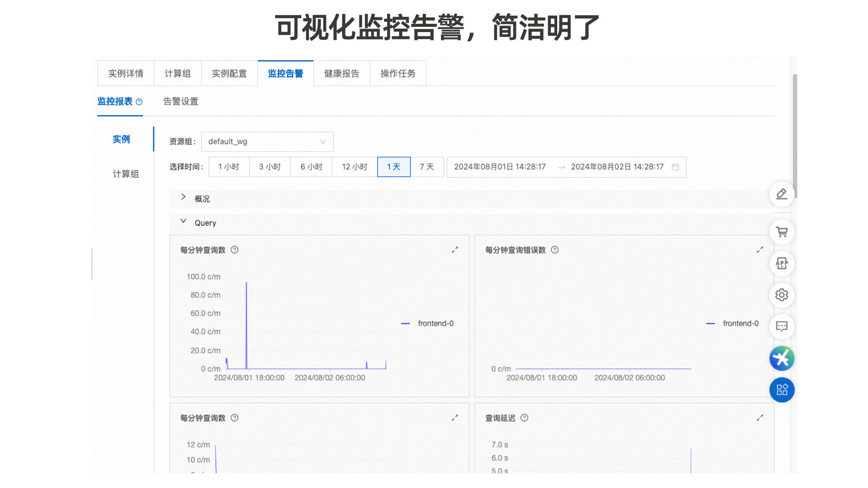Select 计算组 in the left sidebar

[x=125, y=174]
